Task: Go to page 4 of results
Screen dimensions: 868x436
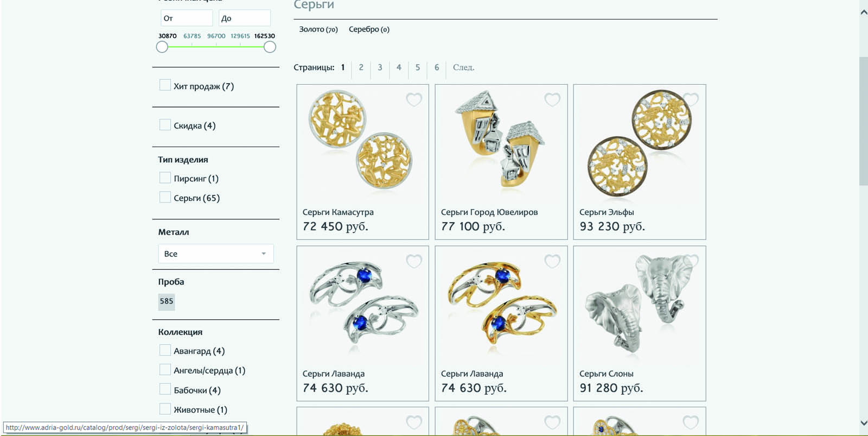Action: click(399, 67)
